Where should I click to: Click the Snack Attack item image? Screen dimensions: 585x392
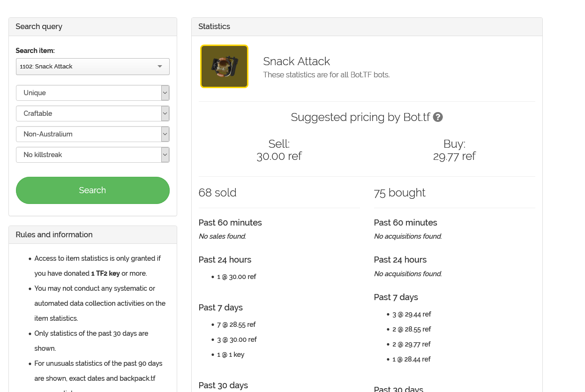tap(224, 66)
